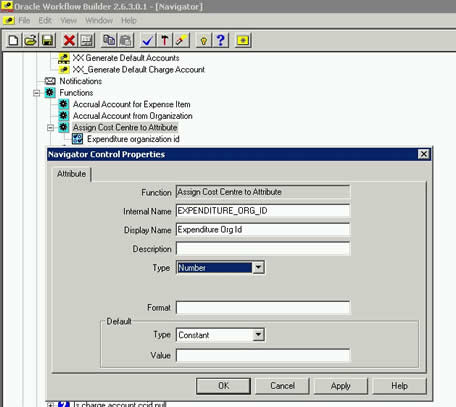
Task: Expand the Is charge account ccid null node
Action: pos(50,405)
